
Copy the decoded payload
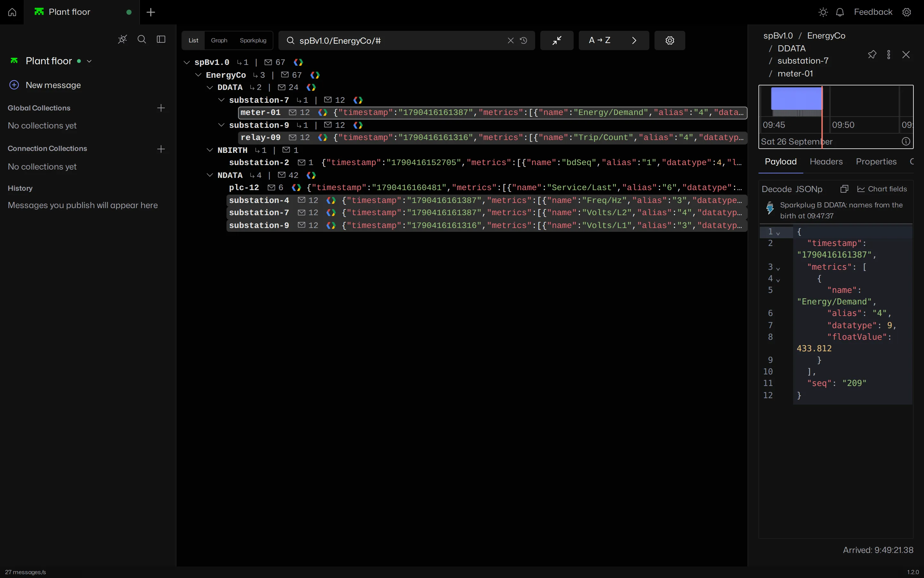tap(844, 189)
